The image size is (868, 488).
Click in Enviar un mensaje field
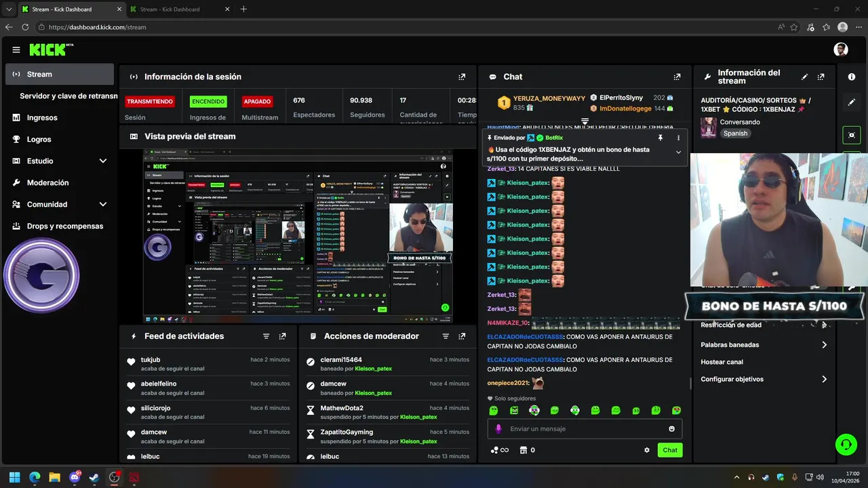585,428
